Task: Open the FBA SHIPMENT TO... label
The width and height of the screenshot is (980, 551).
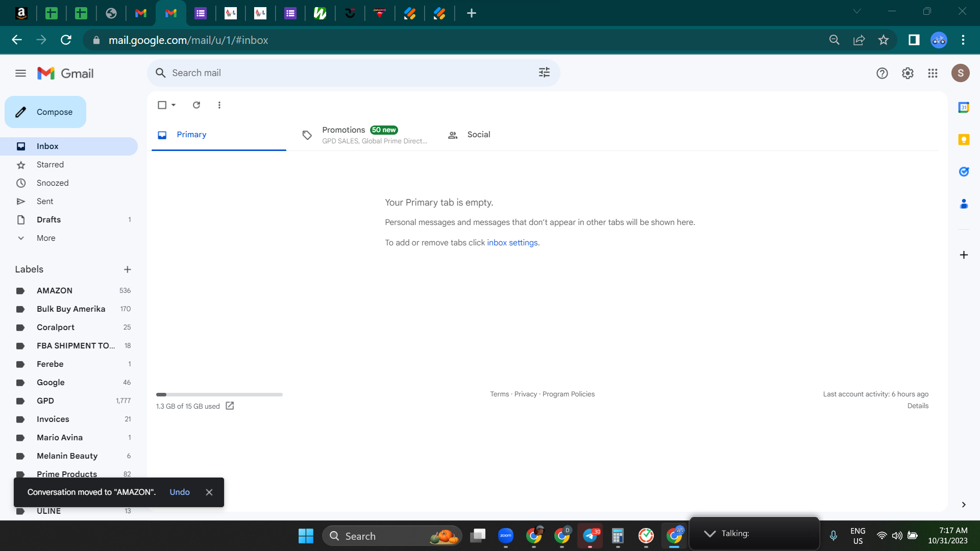Action: click(69, 346)
